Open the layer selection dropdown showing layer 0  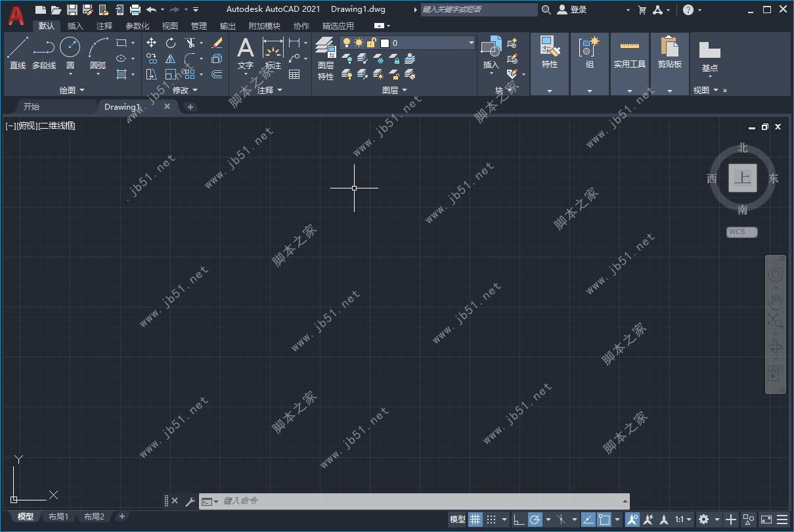coord(470,42)
